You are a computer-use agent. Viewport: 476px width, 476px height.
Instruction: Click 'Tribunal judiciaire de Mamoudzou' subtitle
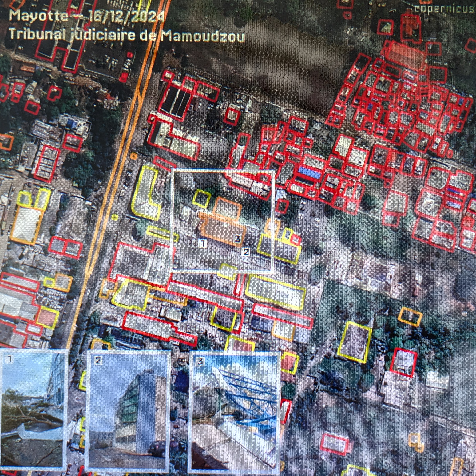(x=127, y=36)
